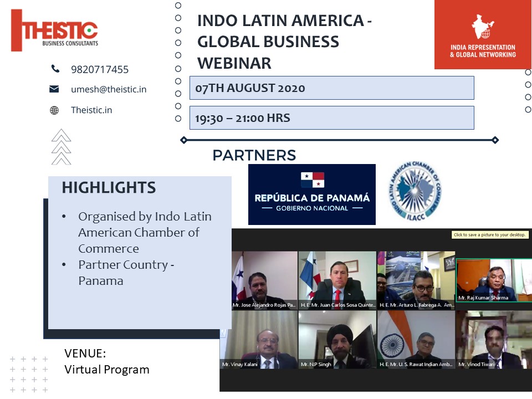Image resolution: width=532 pixels, height=399 pixels.
Task: Select Mr. Vinay Kalani's video tile
Action: (259, 339)
